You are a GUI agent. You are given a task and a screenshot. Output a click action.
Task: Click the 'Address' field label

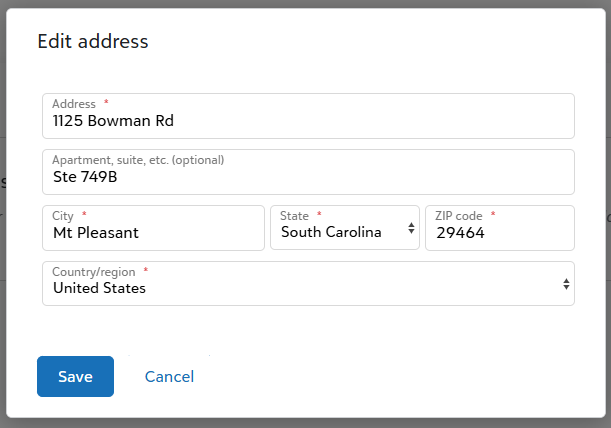[74, 104]
